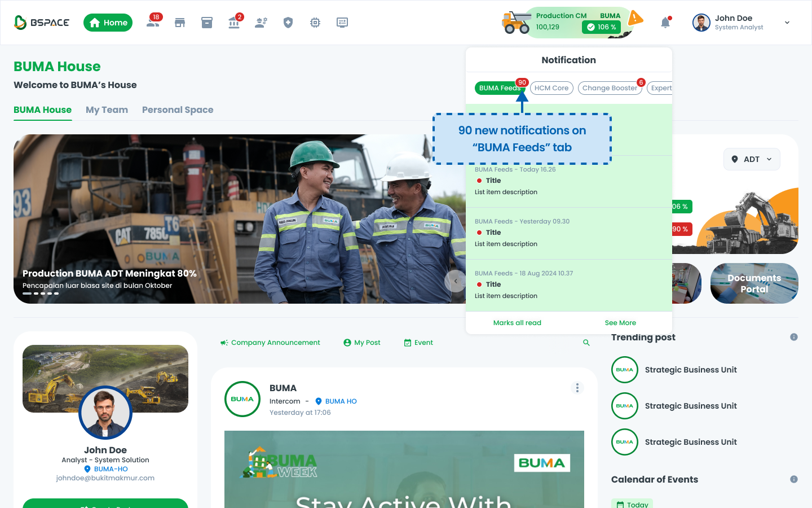Viewport: 812px width, 508px height.
Task: Click the carousel slide indicator dots
Action: pyautogui.click(x=41, y=294)
